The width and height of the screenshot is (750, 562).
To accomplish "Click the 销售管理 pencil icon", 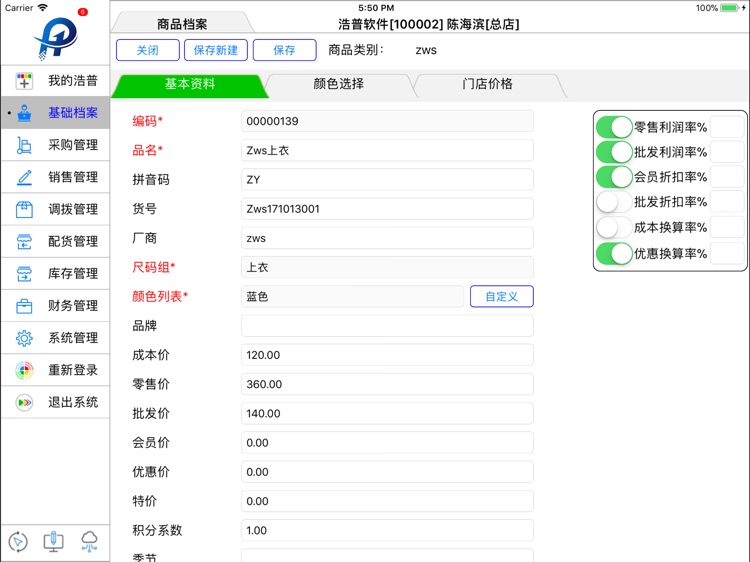I will [24, 177].
